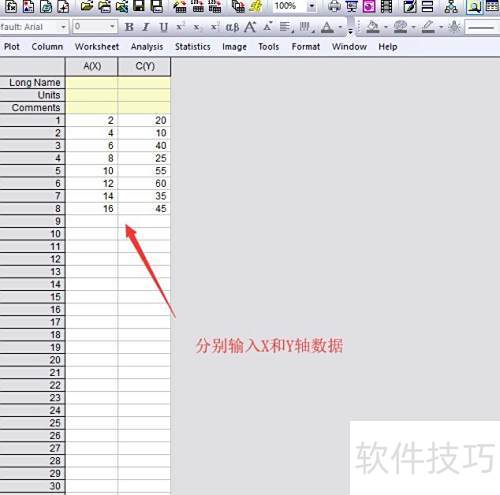Open the Line/Border Color pencil dropdown arrow
The height and width of the screenshot is (495, 500).
[x=441, y=27]
